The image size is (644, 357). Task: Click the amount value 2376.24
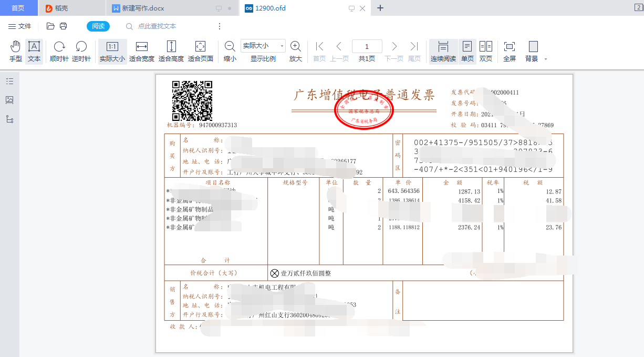[x=469, y=228]
